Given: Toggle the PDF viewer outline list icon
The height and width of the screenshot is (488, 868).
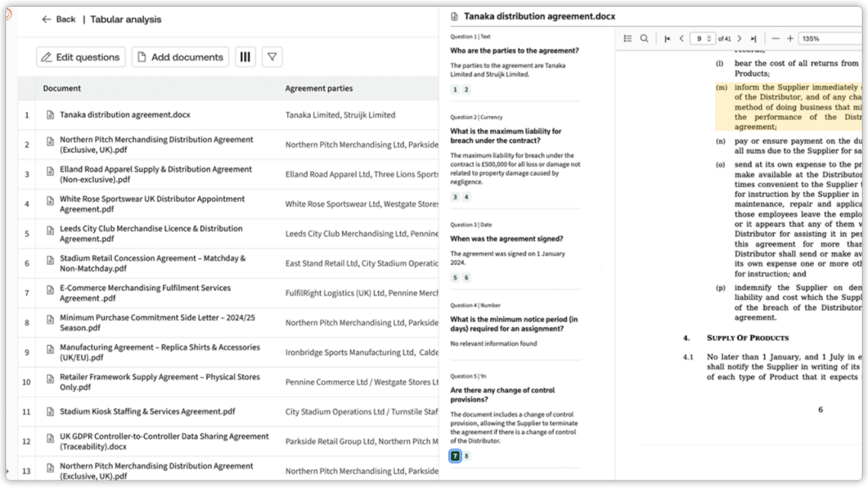Looking at the screenshot, I should 628,39.
